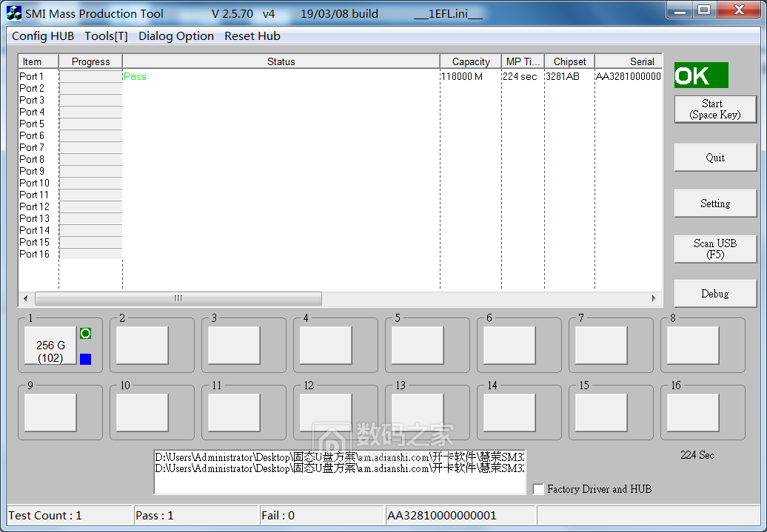The image size is (767, 532).
Task: Click the empty slot 8 button
Action: tap(693, 346)
